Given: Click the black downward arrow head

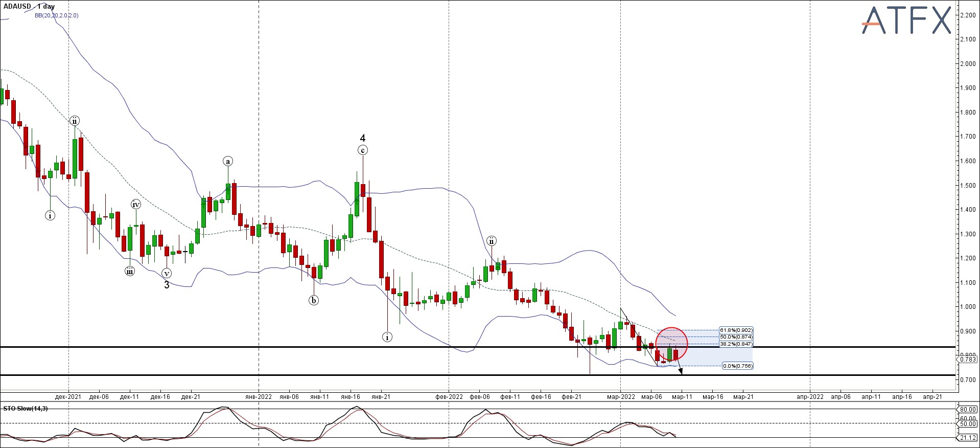Looking at the screenshot, I should point(680,372).
